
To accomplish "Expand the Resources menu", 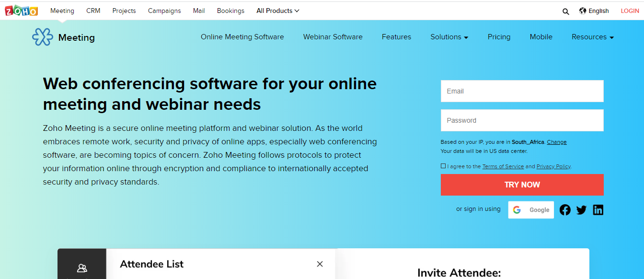I will pos(593,37).
